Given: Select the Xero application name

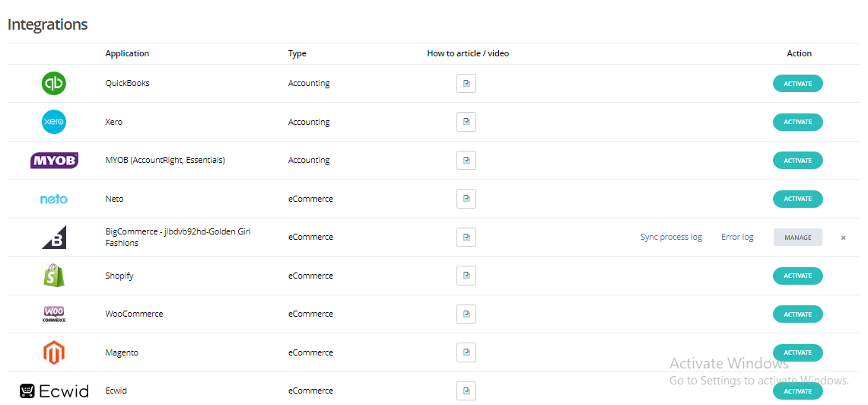Looking at the screenshot, I should (114, 122).
